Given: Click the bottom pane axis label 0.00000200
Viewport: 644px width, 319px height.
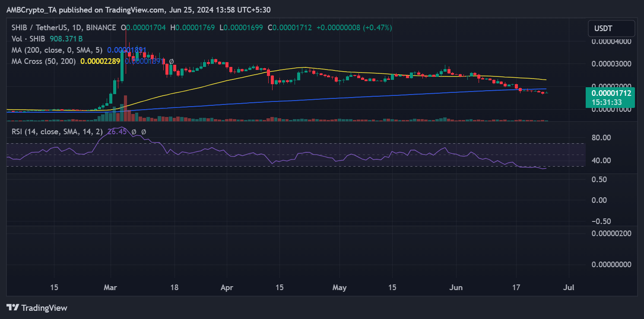Looking at the screenshot, I should click(x=611, y=233).
